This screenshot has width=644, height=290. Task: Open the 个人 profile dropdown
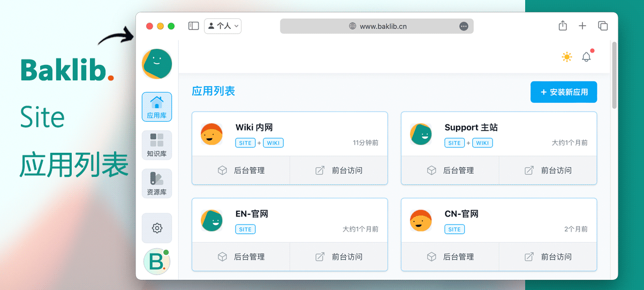(x=223, y=26)
